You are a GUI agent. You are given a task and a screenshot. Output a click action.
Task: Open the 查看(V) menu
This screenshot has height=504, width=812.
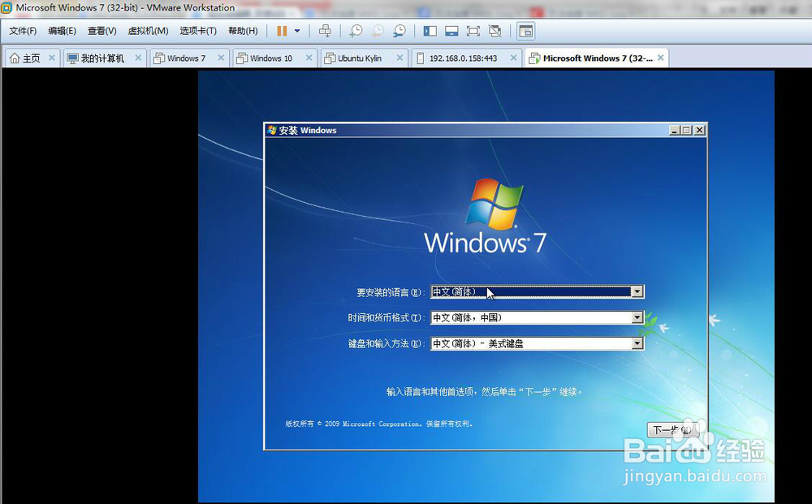102,31
